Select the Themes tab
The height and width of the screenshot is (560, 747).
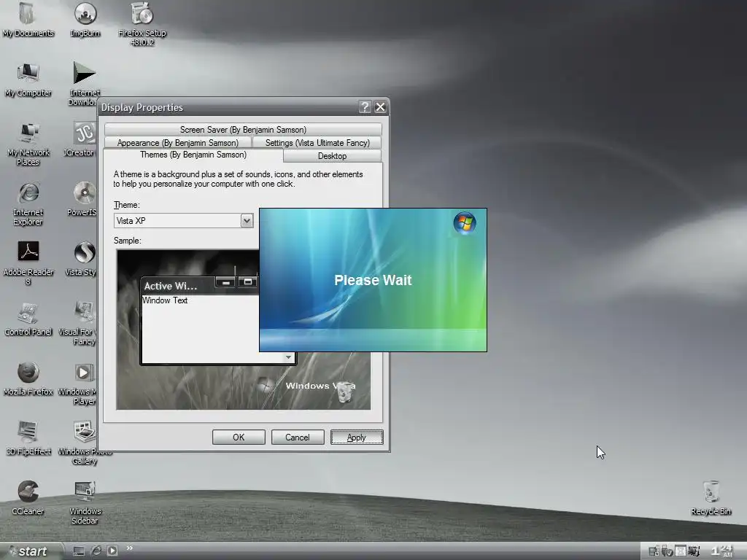tap(193, 155)
